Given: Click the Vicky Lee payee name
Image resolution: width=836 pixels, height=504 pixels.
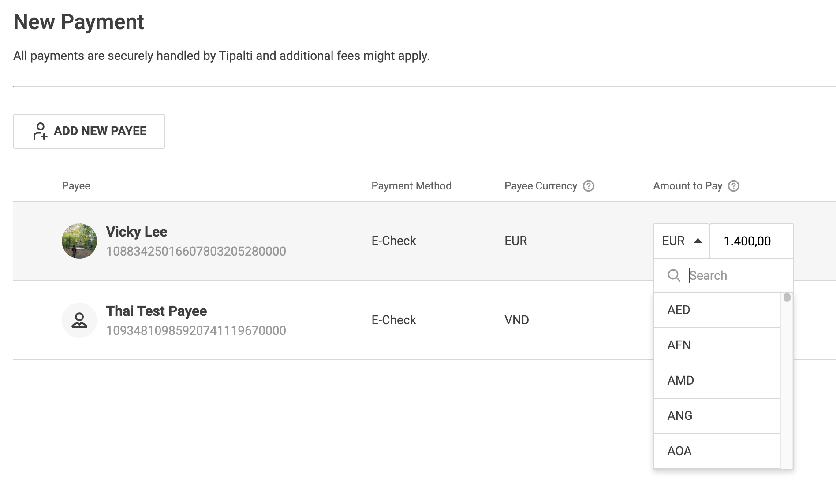Looking at the screenshot, I should pos(137,232).
